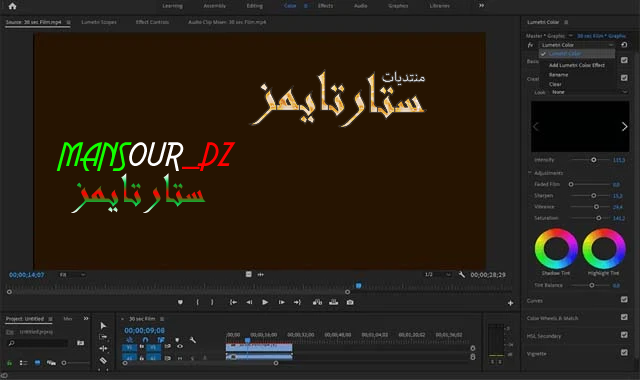Add a timeline marker
The image size is (640, 380).
(x=177, y=340)
